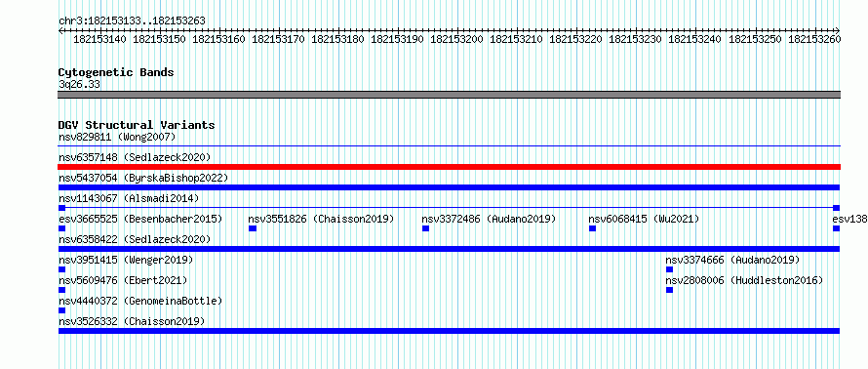The image size is (868, 369).
Task: Open the nsv1143067 (Alsmadi2014) label
Action: click(129, 198)
